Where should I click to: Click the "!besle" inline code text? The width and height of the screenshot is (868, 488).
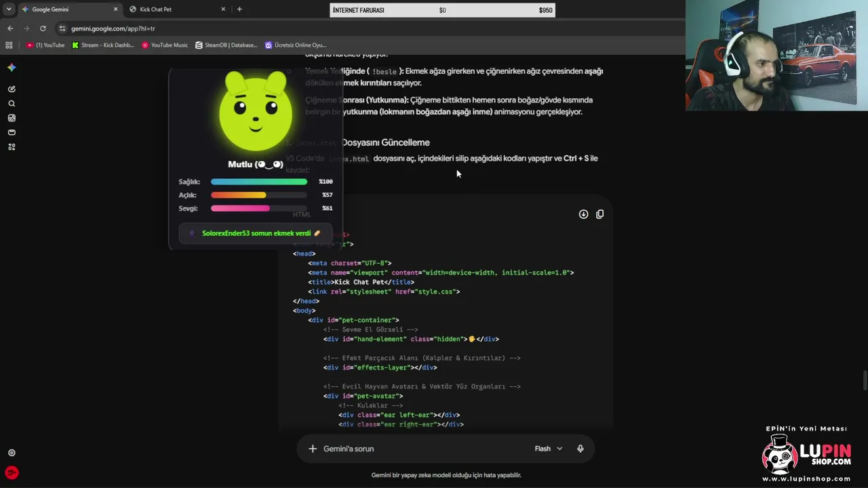(x=384, y=71)
